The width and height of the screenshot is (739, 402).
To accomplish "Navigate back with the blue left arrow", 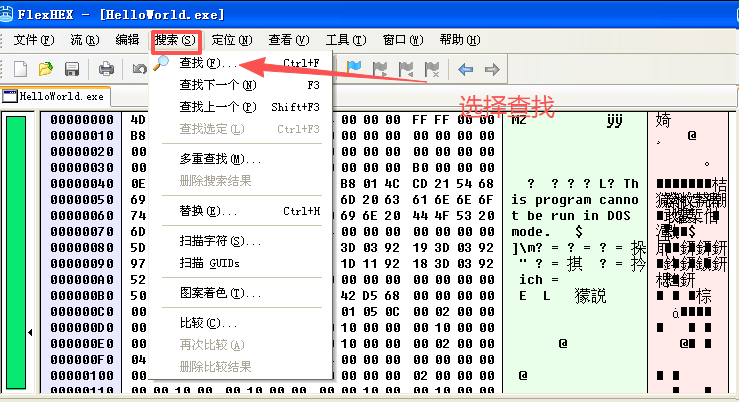I will [466, 70].
